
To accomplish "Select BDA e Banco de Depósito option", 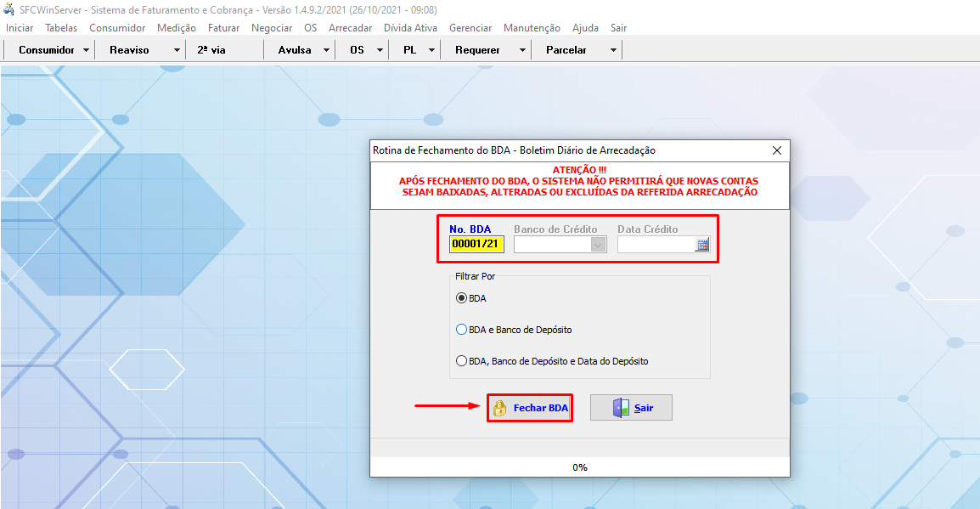I will 462,330.
